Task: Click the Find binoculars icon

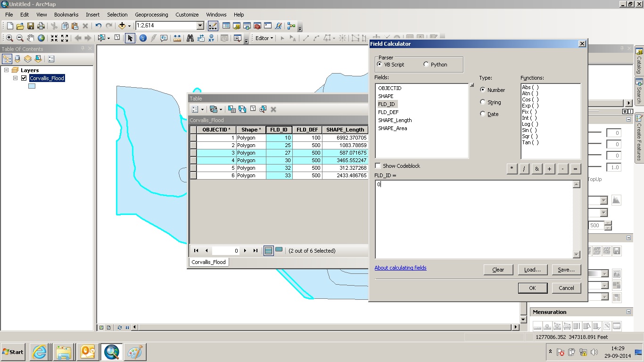Action: [190, 38]
